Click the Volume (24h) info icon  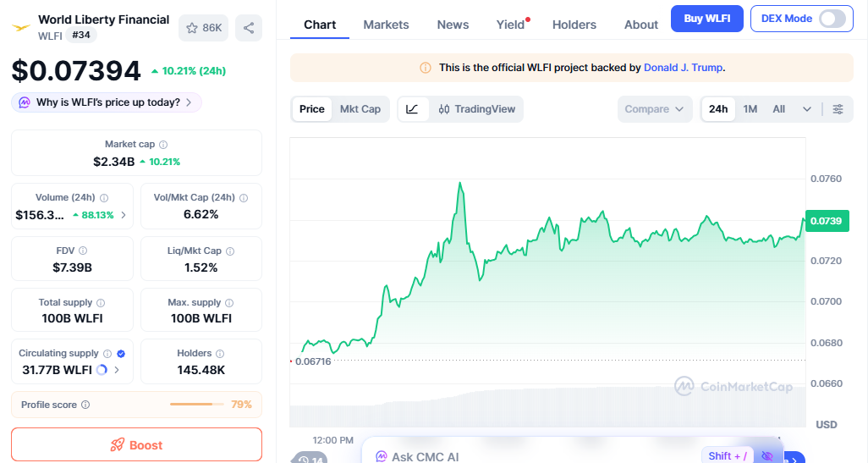click(104, 198)
